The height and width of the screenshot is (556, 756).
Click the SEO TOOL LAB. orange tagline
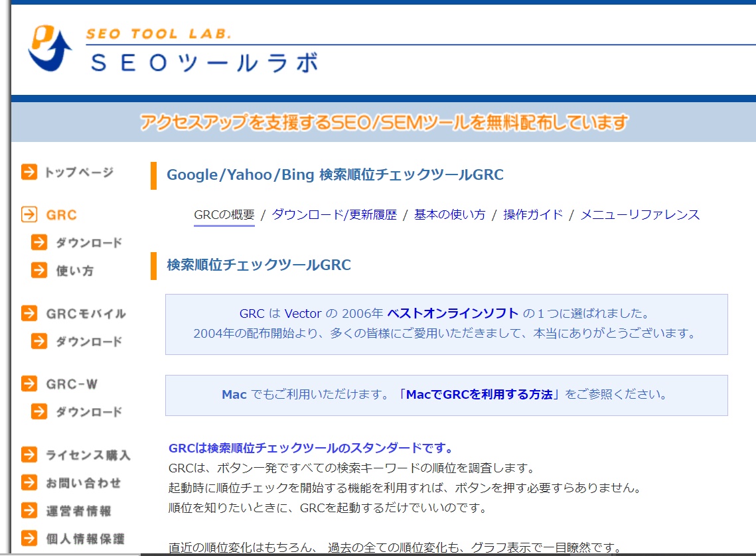159,34
